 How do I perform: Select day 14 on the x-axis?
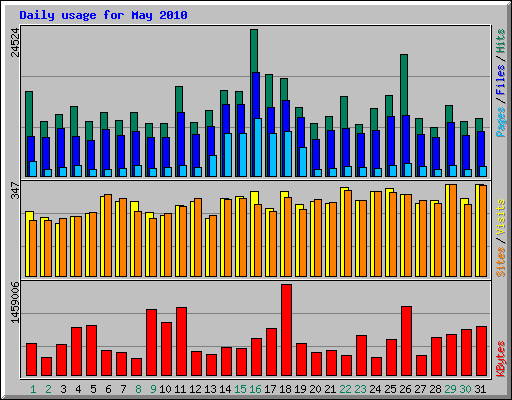point(225,389)
